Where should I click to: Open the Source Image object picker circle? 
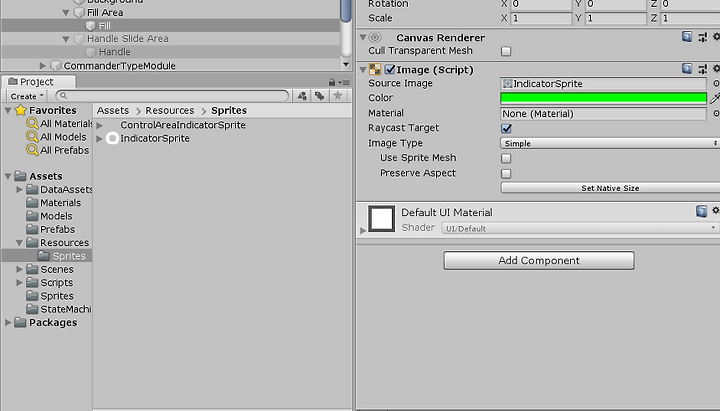coord(716,84)
